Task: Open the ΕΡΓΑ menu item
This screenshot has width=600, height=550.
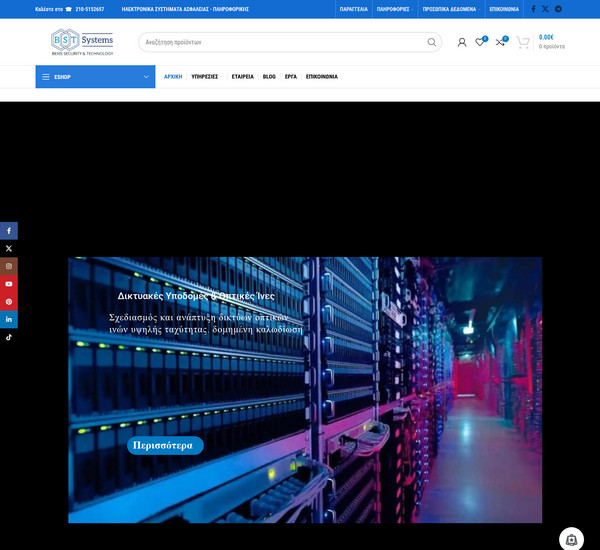Action: coord(291,77)
